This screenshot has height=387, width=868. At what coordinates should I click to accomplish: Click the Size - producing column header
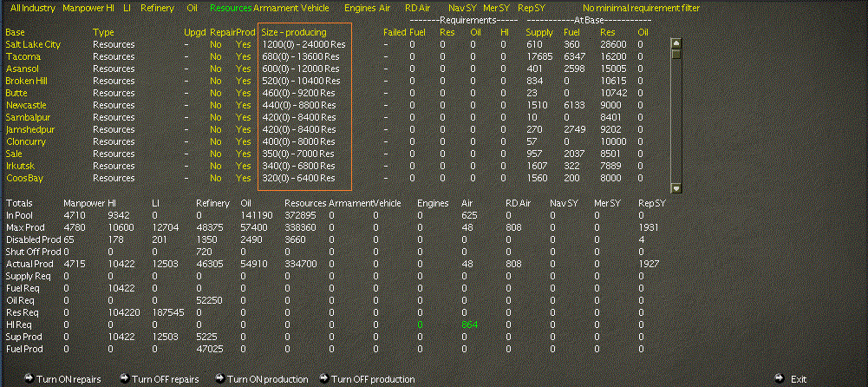click(294, 33)
